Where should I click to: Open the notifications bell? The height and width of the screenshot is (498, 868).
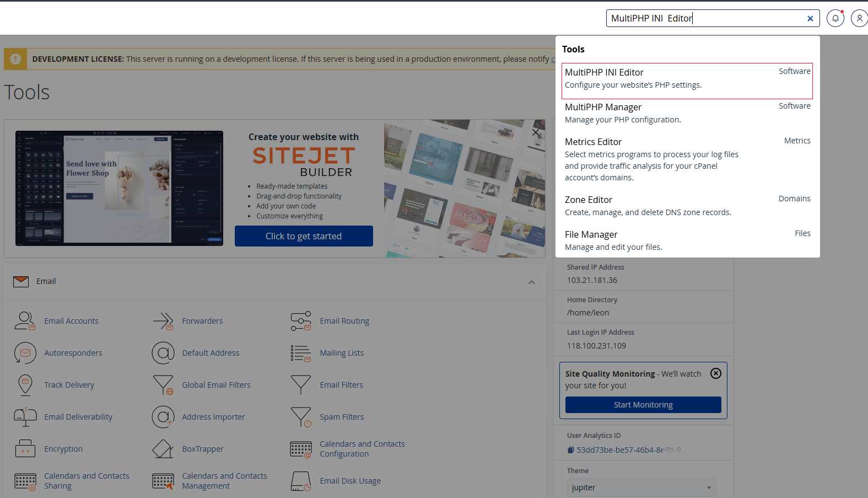835,18
